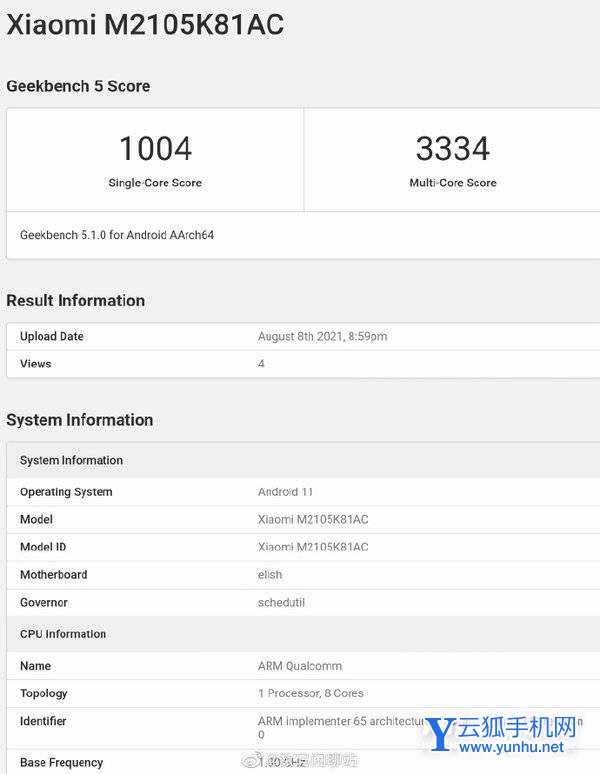Select the Android 11 value

coord(285,492)
